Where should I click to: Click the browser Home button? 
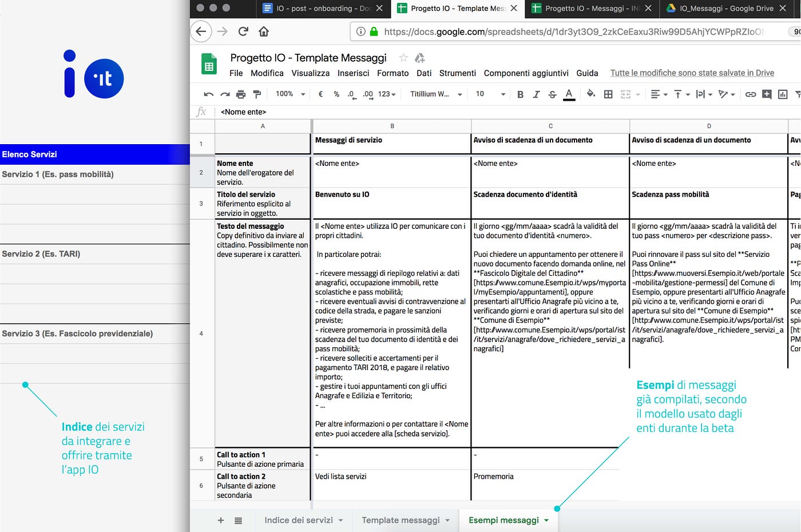point(264,31)
